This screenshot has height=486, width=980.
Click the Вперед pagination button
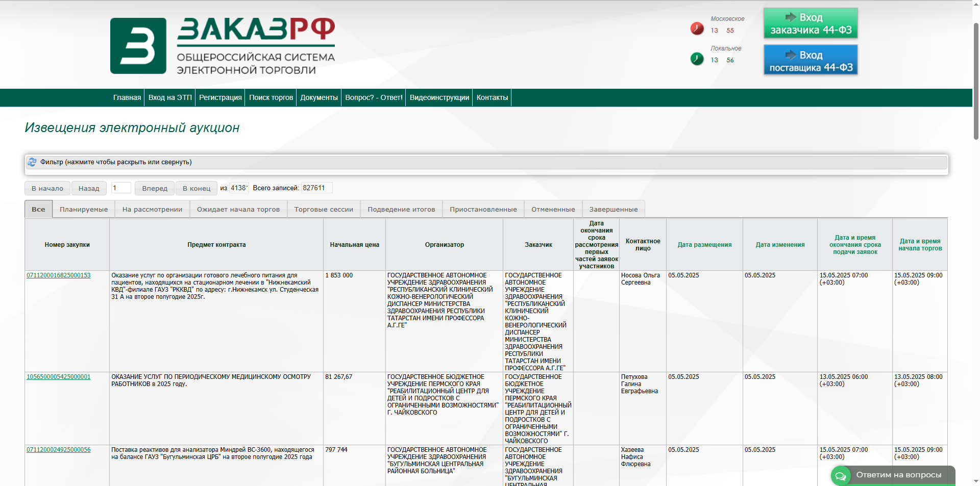click(155, 188)
